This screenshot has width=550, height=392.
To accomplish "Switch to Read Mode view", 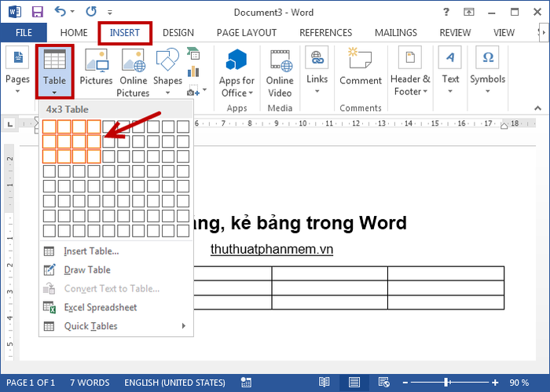I will [324, 383].
